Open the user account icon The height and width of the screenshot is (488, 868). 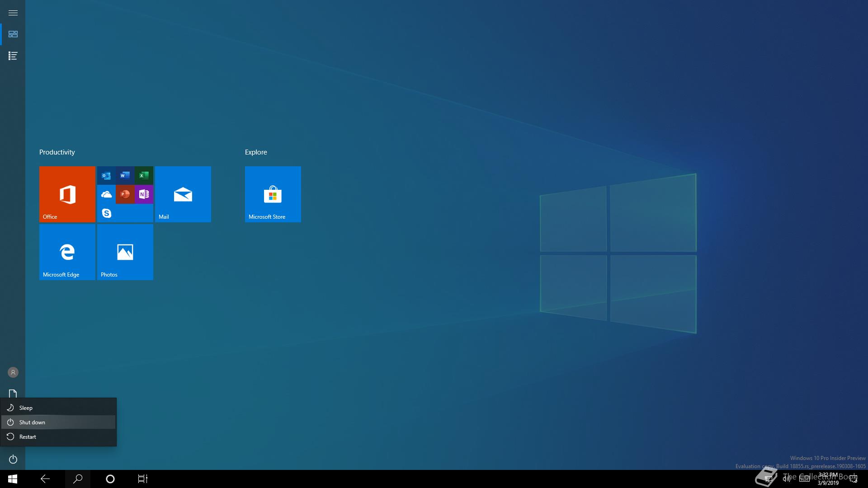click(13, 372)
